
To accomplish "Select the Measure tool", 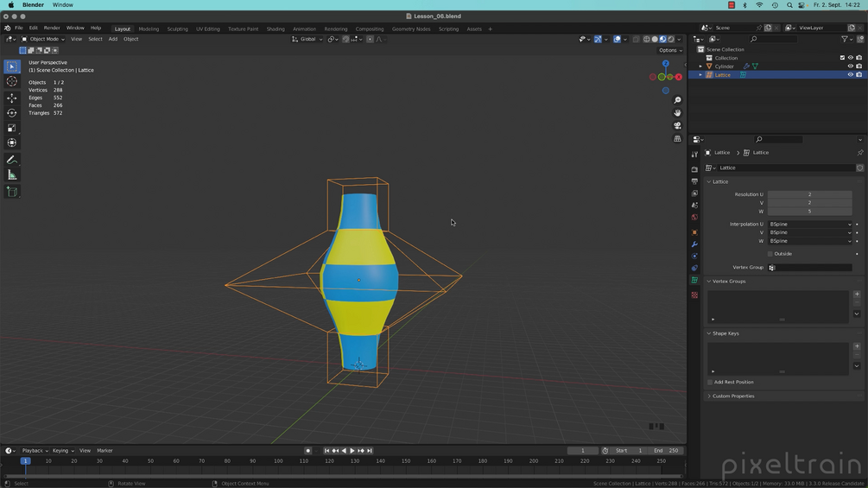I will [11, 175].
